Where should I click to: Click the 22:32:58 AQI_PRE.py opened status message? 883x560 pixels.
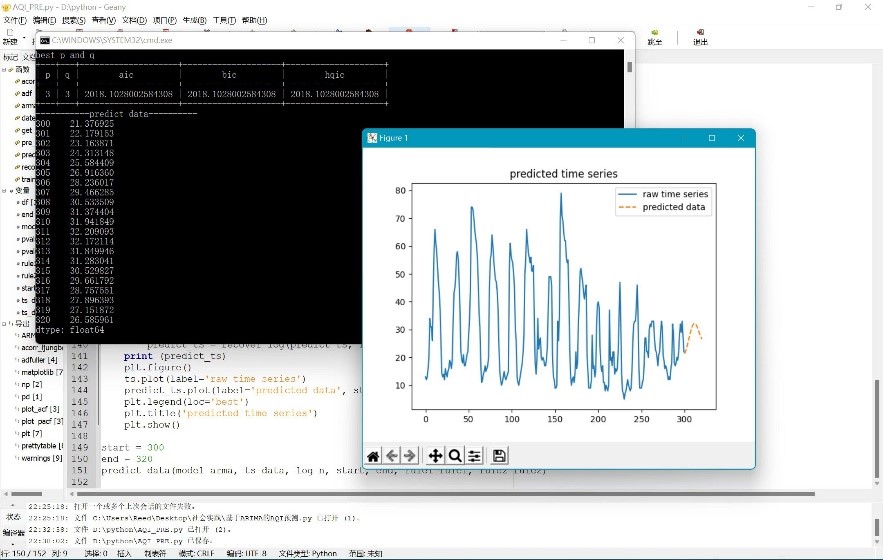click(x=130, y=530)
